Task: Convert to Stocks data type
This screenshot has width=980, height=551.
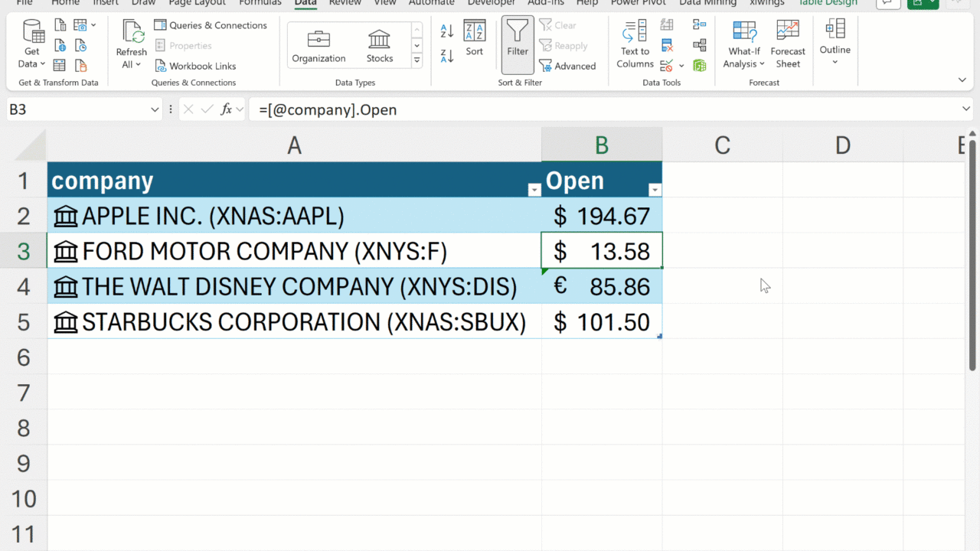Action: point(380,46)
